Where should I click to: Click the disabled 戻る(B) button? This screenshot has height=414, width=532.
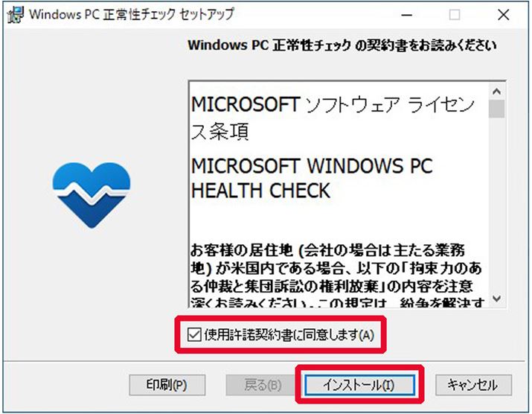tap(263, 385)
